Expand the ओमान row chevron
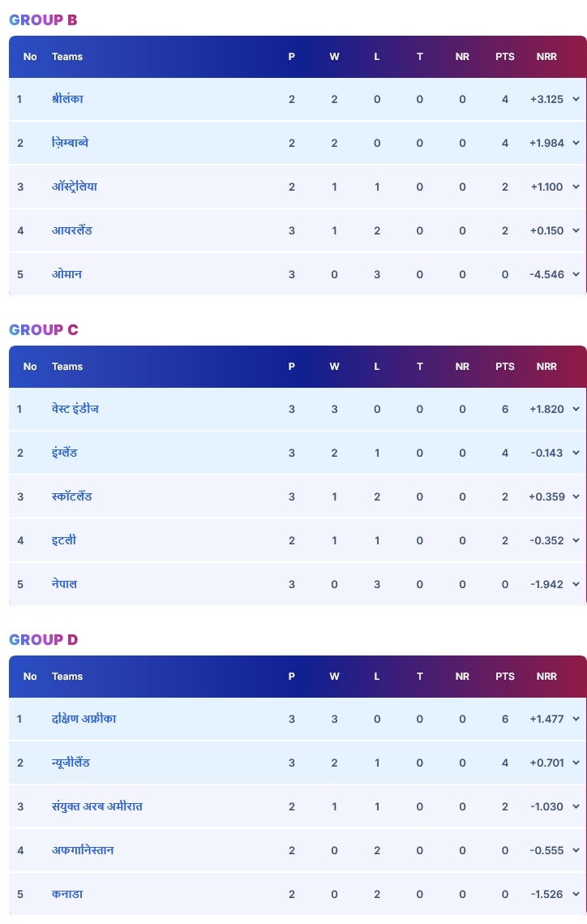The height and width of the screenshot is (924, 587). coord(576,275)
